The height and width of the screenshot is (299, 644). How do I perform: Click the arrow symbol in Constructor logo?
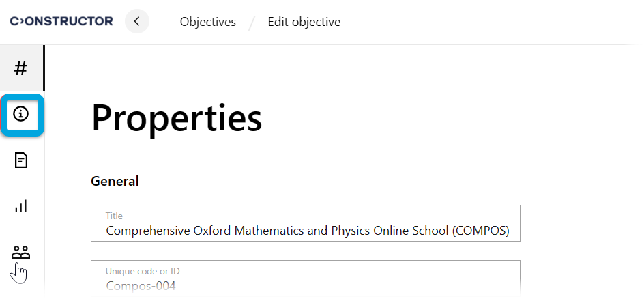tap(20, 21)
